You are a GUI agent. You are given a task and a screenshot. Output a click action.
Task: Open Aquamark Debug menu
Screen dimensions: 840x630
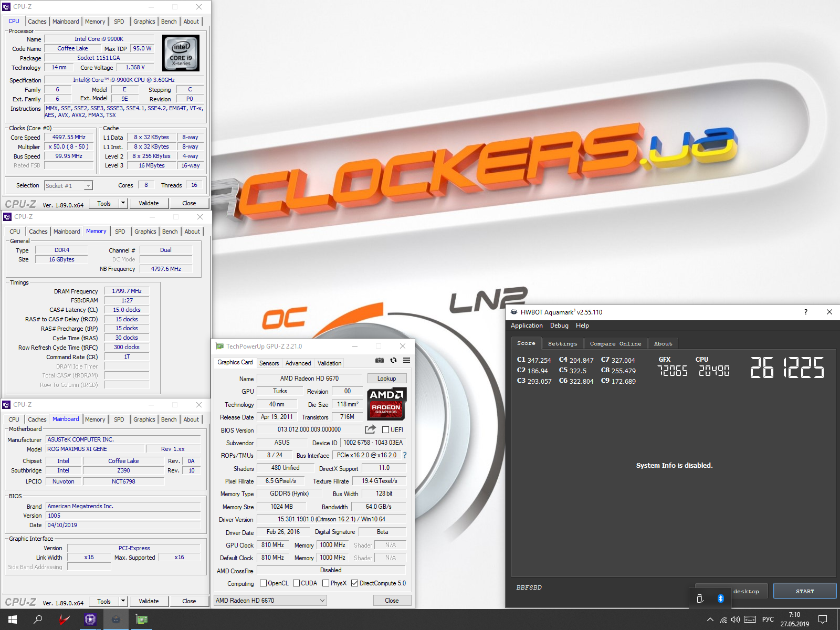[x=559, y=325]
